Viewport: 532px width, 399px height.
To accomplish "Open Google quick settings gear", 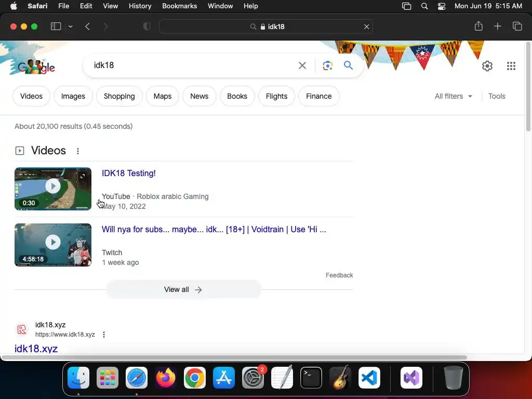I will (x=487, y=66).
